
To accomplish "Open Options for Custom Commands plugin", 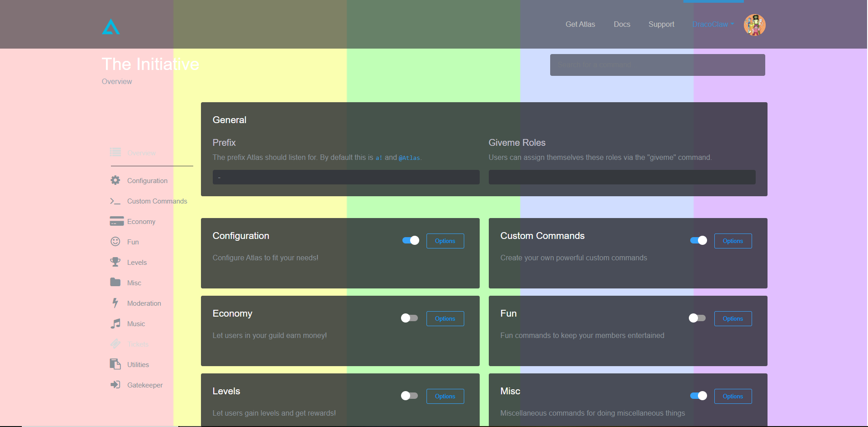I will (x=733, y=241).
